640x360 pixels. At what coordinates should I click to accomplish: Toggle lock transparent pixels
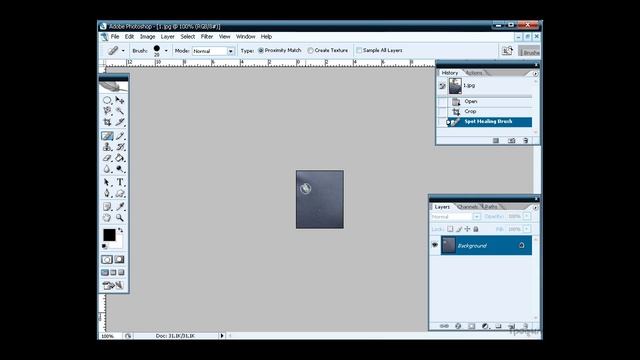450,229
